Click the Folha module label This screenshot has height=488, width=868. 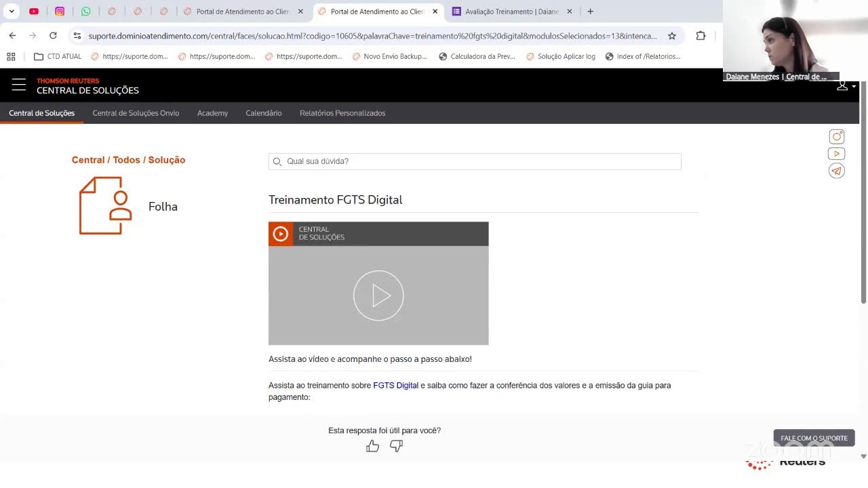click(x=163, y=207)
